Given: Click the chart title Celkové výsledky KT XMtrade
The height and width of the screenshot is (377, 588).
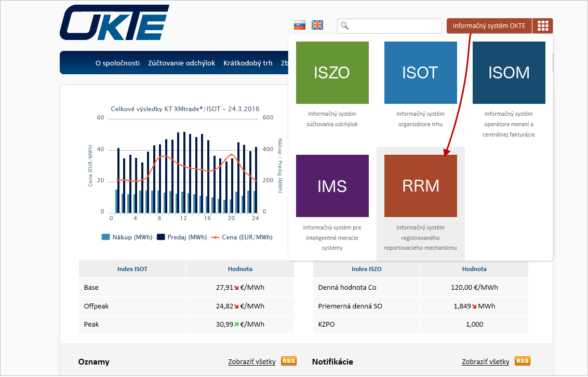Looking at the screenshot, I should 185,109.
